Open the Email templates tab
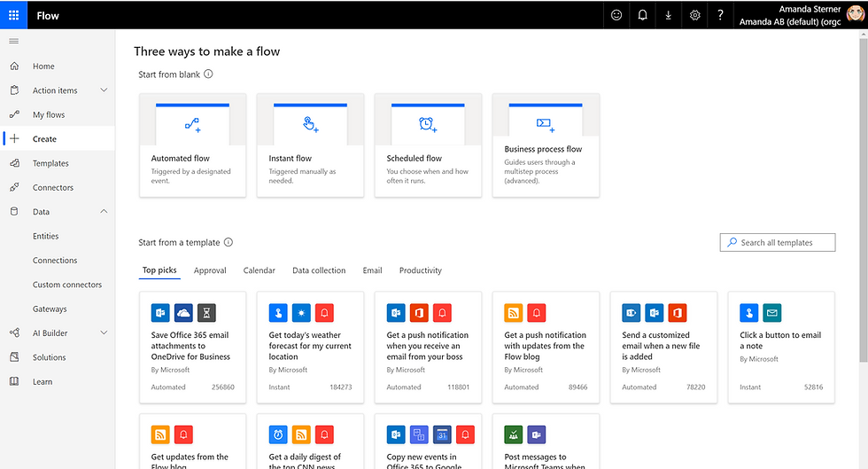 click(373, 270)
